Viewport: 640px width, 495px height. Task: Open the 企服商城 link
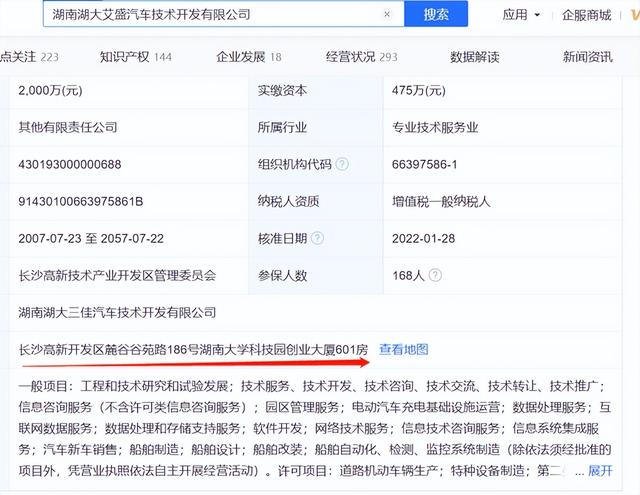(587, 15)
